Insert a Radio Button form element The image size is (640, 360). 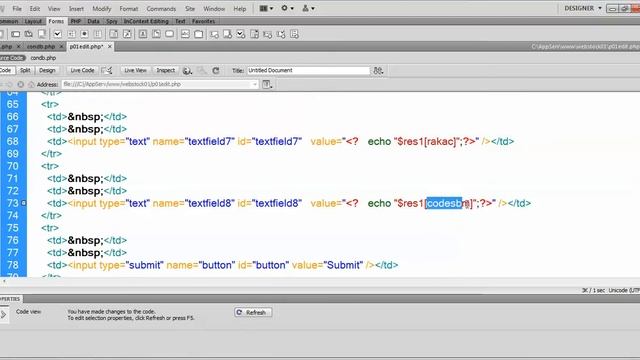[x=84, y=34]
